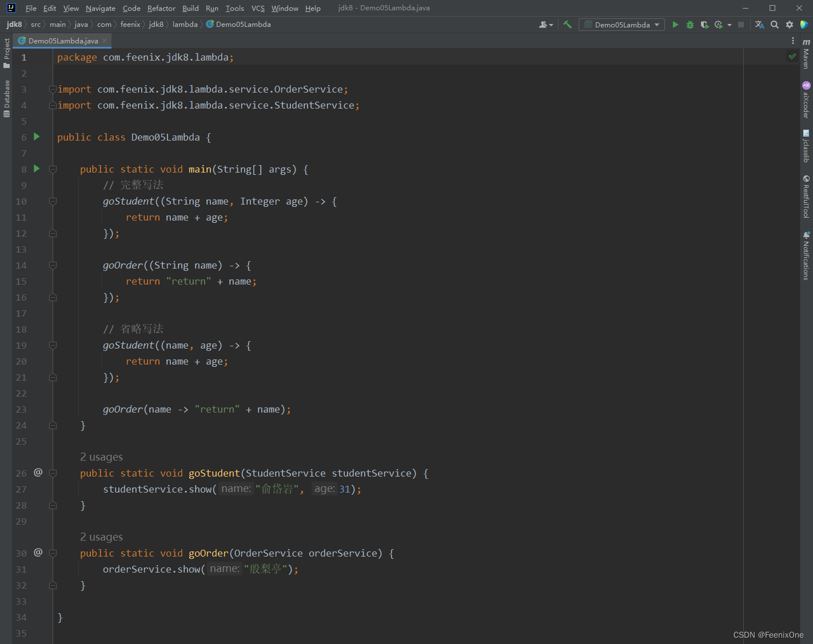The width and height of the screenshot is (813, 644).
Task: Expand the profiler run options arrow
Action: point(730,25)
